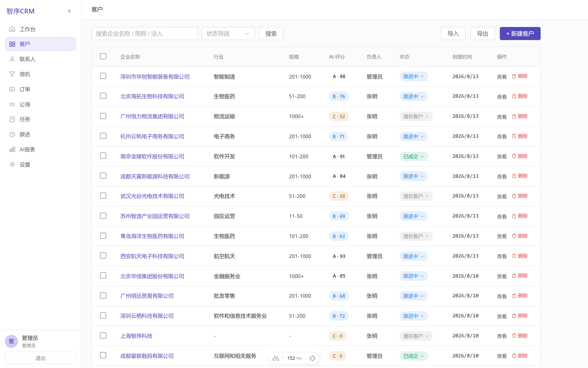Open 商机 menu item
The height and width of the screenshot is (368, 588).
tap(41, 74)
